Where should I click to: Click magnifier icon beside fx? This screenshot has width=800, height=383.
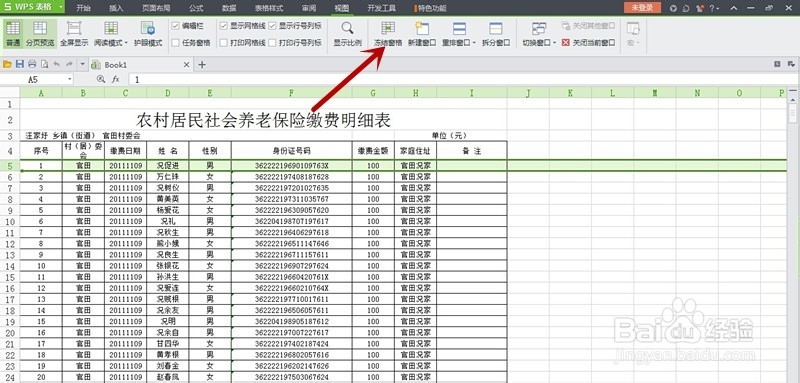[x=101, y=80]
